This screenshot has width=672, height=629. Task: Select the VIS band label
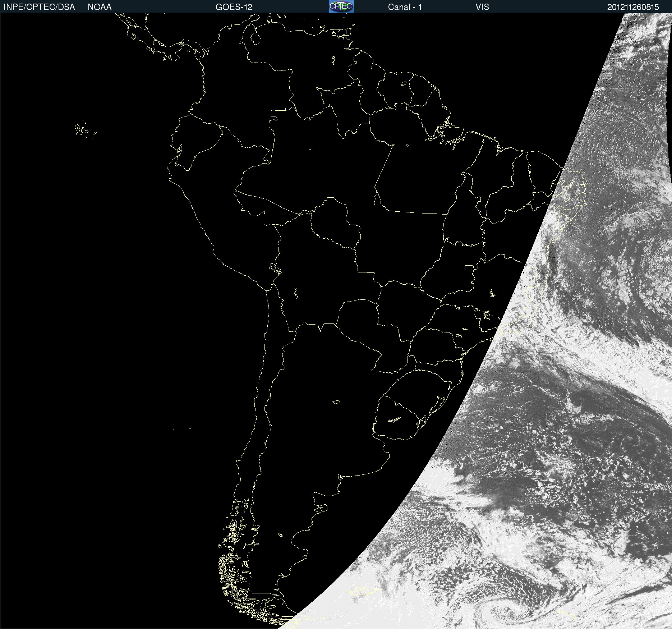[x=482, y=7]
